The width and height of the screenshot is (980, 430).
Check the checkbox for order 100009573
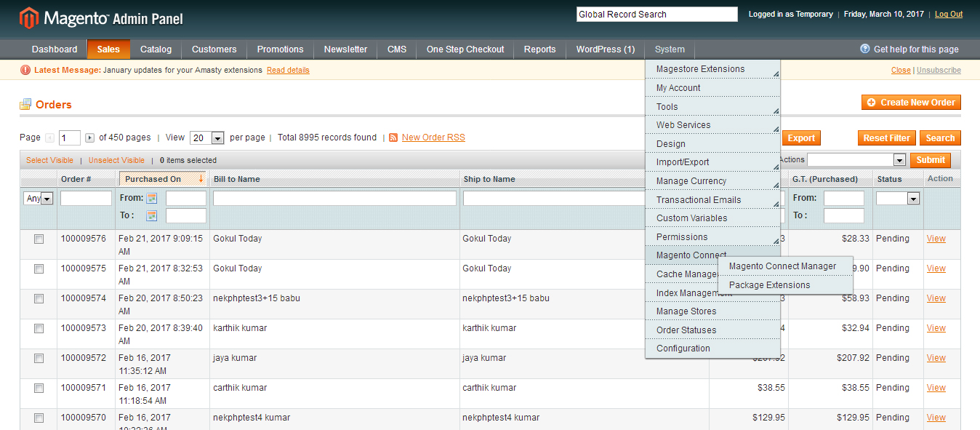point(39,328)
